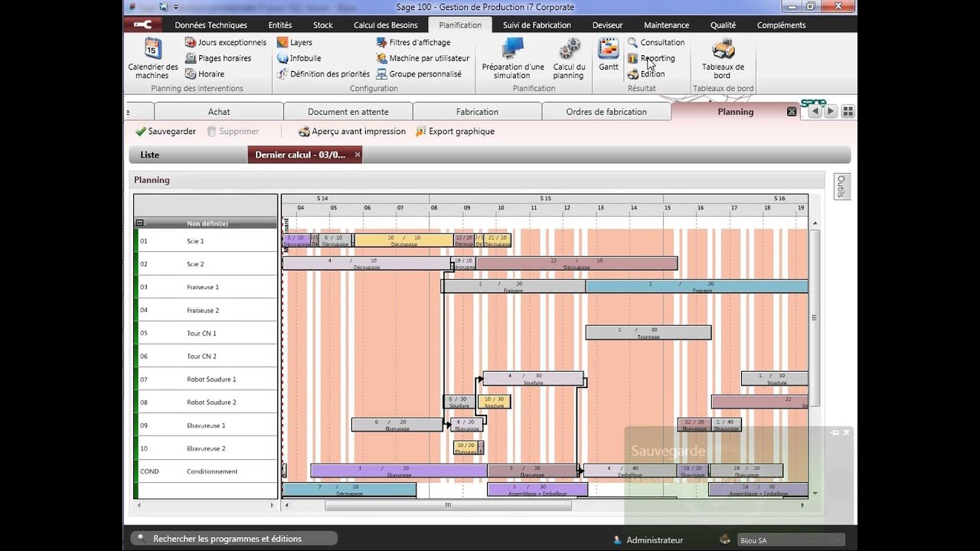
Task: Open the Compléments ribbon tab
Action: click(781, 25)
